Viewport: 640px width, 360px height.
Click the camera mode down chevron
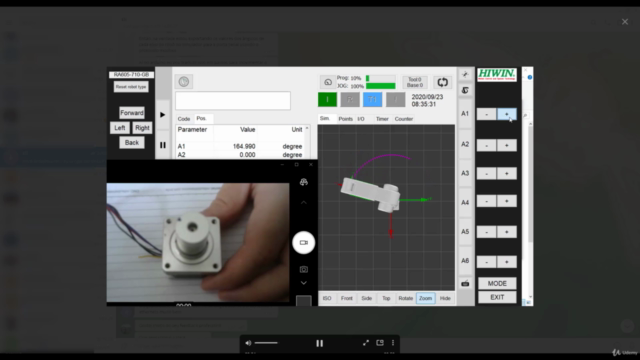pyautogui.click(x=304, y=283)
